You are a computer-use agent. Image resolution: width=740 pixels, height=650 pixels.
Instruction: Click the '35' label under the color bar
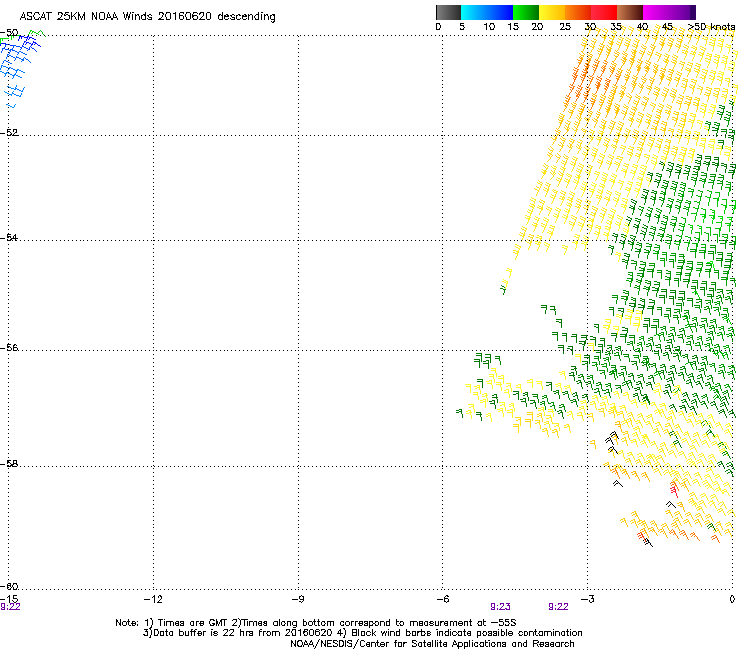616,27
